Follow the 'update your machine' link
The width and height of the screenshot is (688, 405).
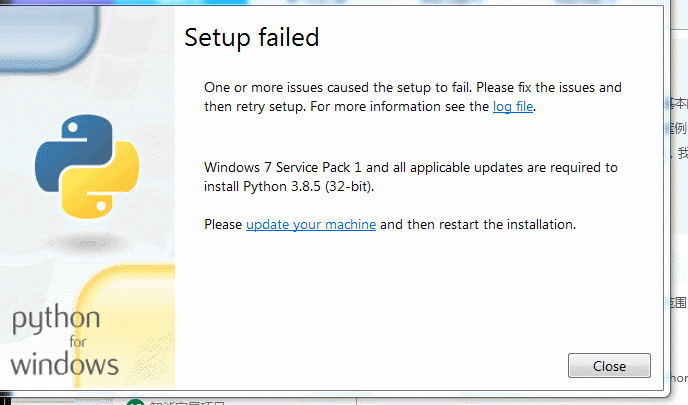(311, 225)
